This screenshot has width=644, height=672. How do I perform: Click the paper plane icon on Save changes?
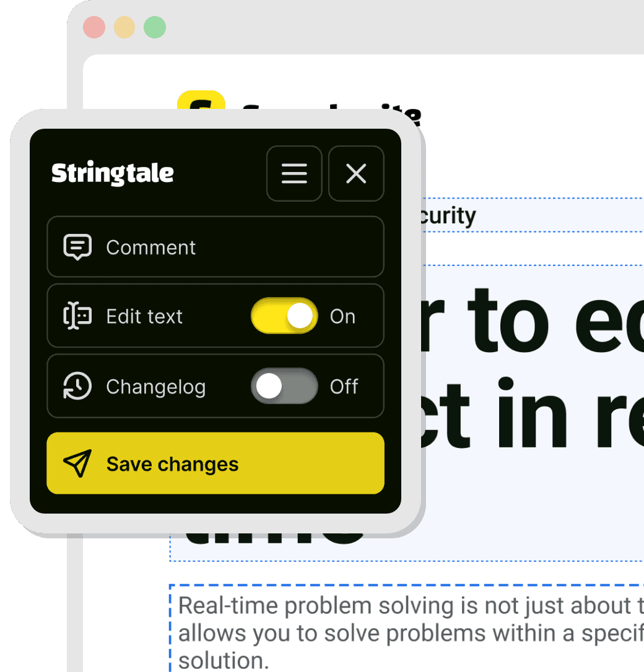pyautogui.click(x=76, y=463)
